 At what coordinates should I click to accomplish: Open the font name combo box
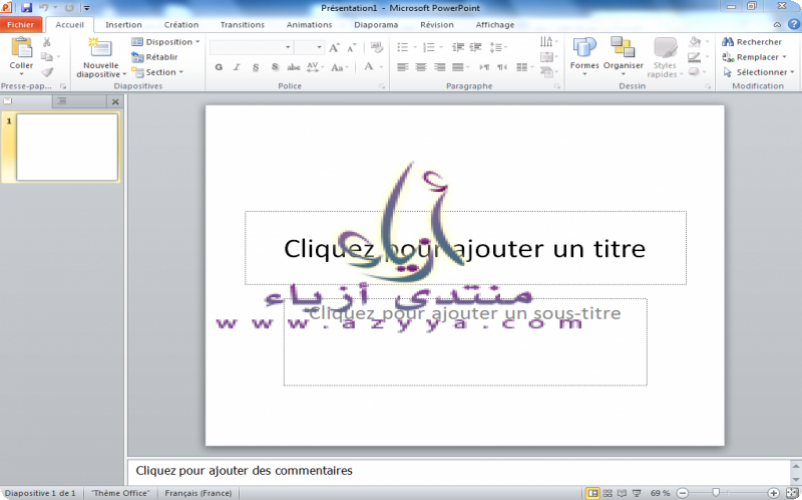pos(251,47)
